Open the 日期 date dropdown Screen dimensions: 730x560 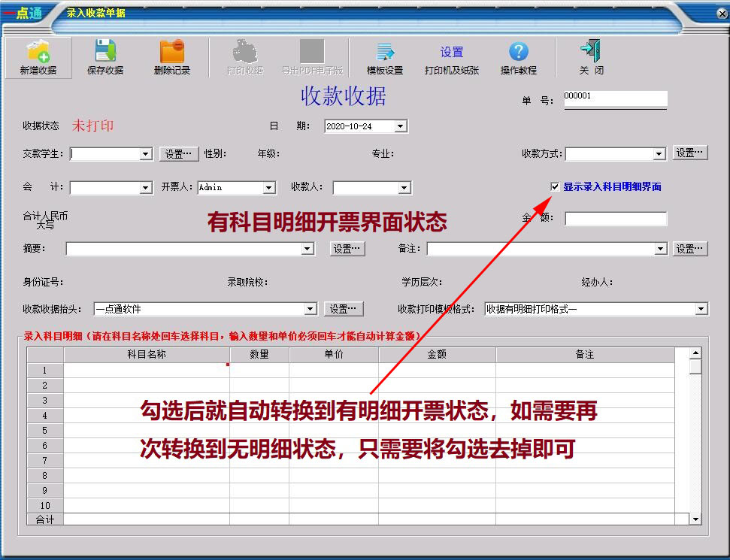coord(401,126)
